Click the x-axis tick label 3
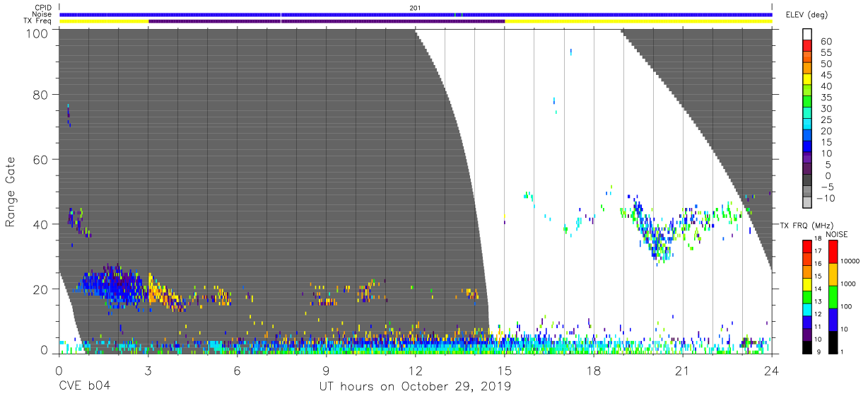Screen dimensions: 868x401 coord(148,370)
